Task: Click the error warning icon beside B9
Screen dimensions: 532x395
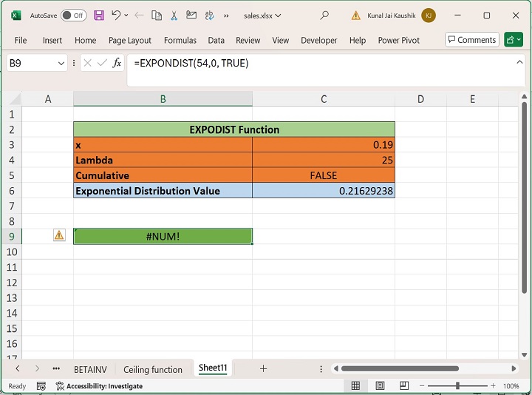Action: pos(59,235)
